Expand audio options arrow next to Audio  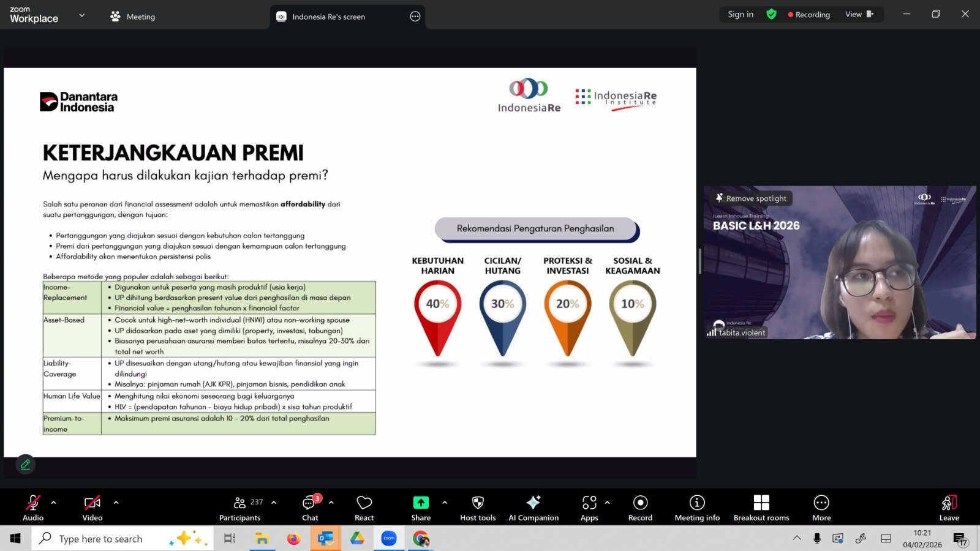[54, 503]
